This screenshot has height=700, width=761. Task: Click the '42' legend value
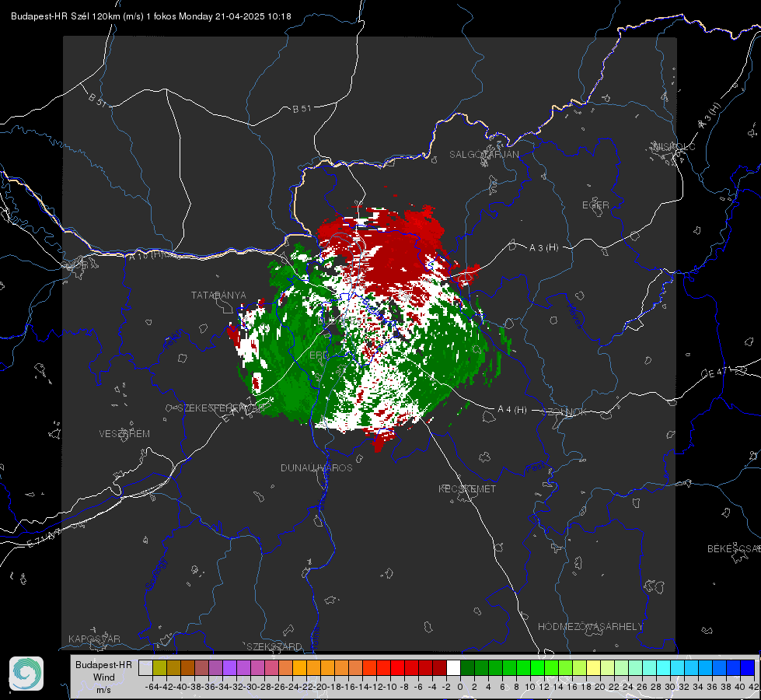[x=754, y=687]
